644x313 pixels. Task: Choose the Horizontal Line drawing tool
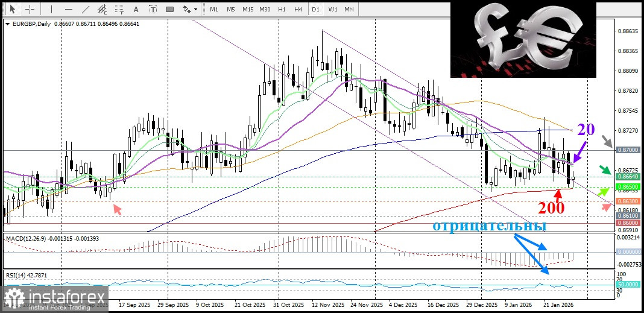(69, 8)
